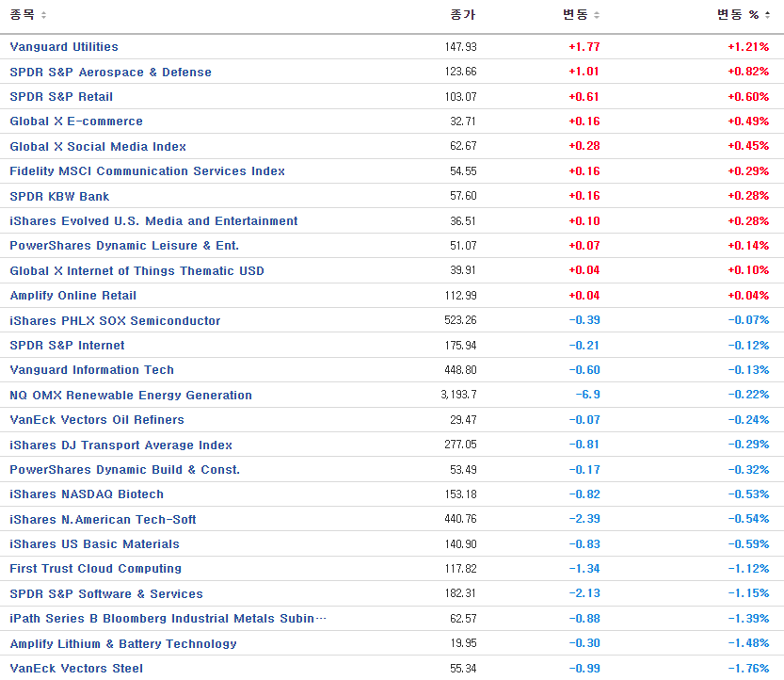
Task: Click percent change -0.22%
Action: tap(748, 395)
